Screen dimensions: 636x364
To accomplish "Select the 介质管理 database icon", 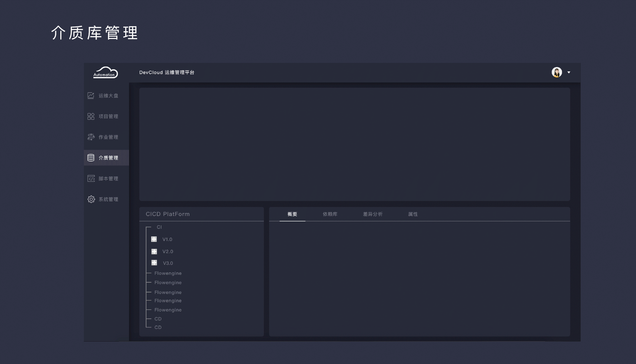I will pyautogui.click(x=91, y=158).
